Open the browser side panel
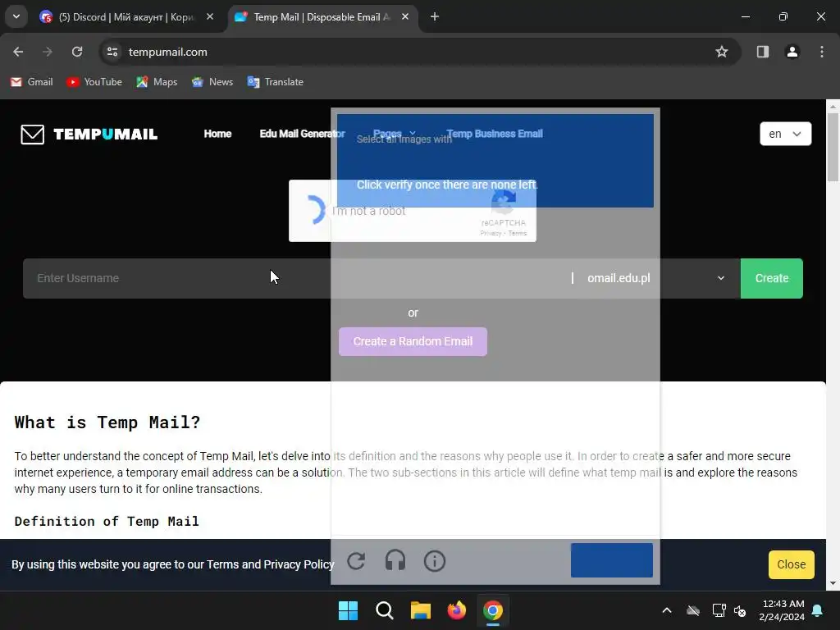 pyautogui.click(x=762, y=52)
